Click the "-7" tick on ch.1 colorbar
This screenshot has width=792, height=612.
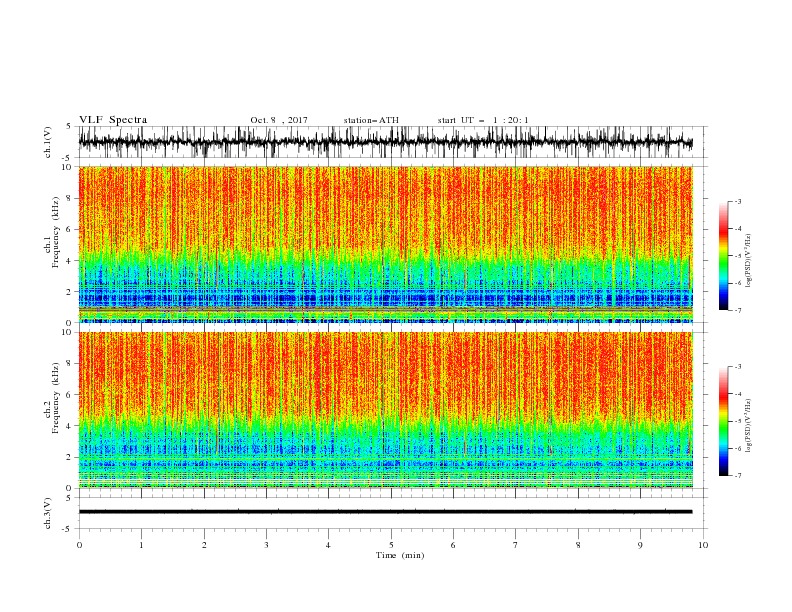click(738, 310)
